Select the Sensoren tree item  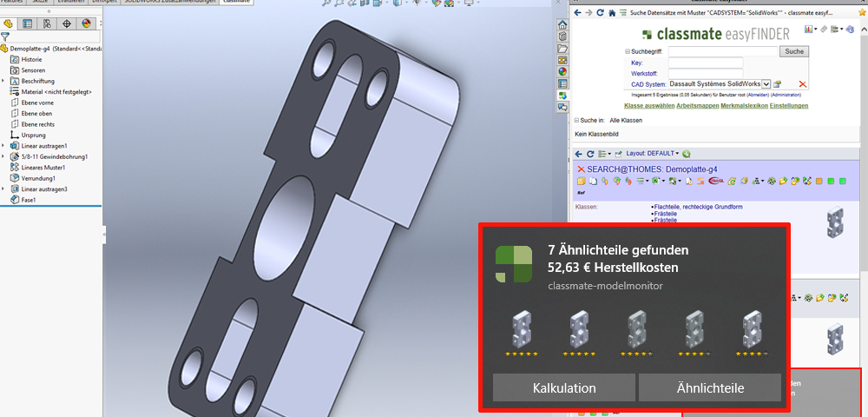28,70
